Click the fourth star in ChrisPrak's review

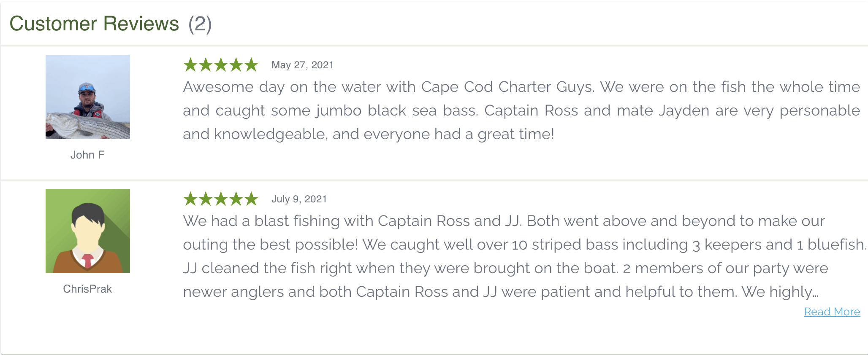coord(236,199)
